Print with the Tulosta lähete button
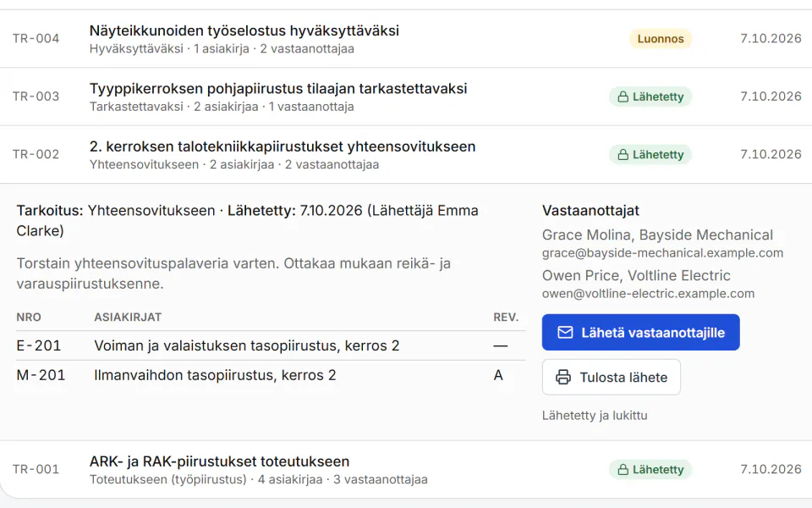812x508 pixels. tap(611, 377)
